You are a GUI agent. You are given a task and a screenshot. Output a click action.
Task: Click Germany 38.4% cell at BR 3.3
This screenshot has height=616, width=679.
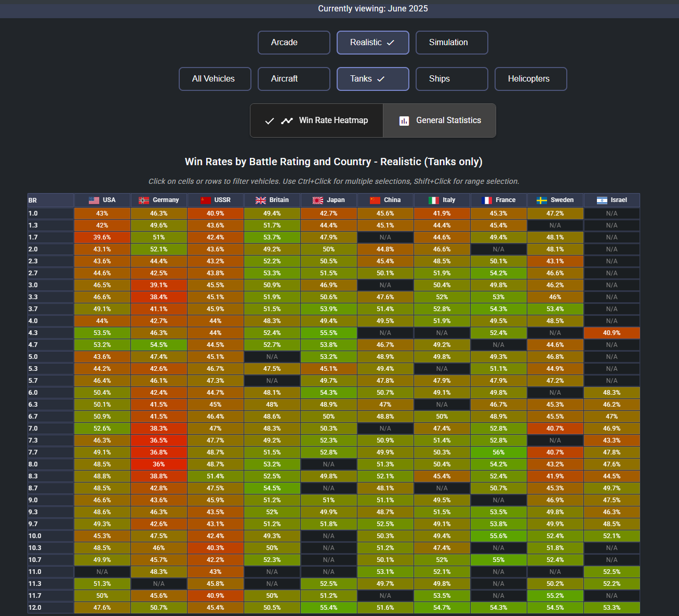pos(158,297)
